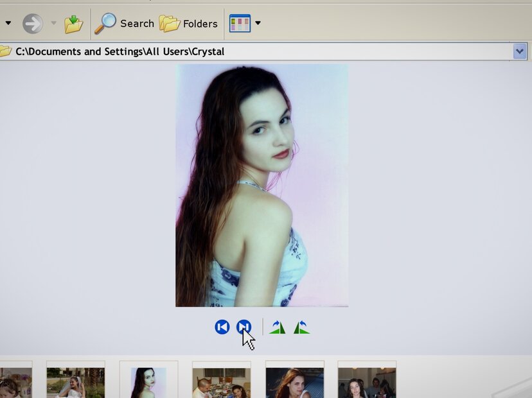
Task: Open the Back history dropdown arrow
Action: point(8,24)
